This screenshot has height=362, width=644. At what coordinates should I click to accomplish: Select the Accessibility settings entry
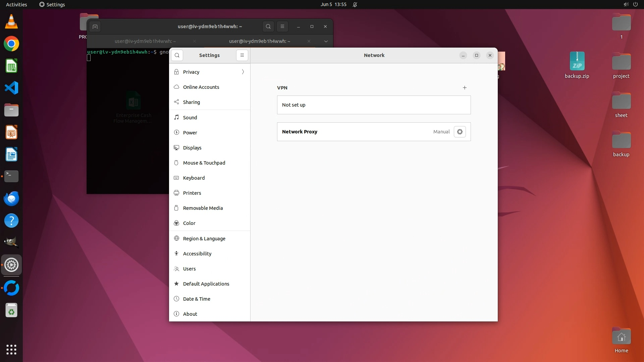(197, 254)
